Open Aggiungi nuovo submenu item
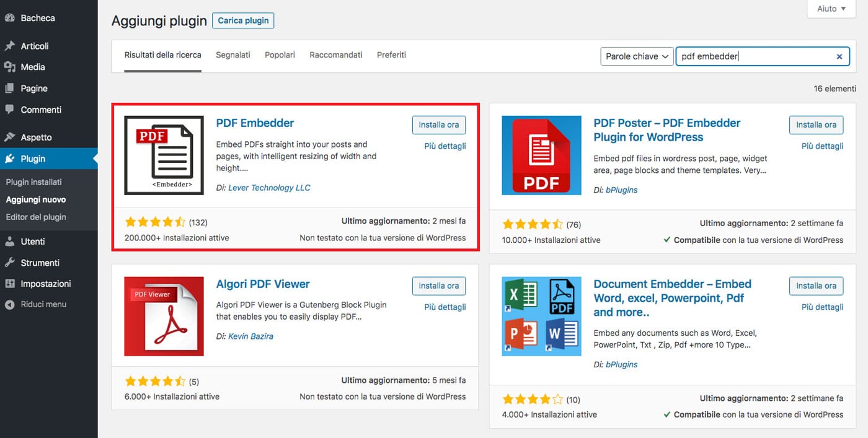Screen dimensions: 868x438 tap(36, 199)
